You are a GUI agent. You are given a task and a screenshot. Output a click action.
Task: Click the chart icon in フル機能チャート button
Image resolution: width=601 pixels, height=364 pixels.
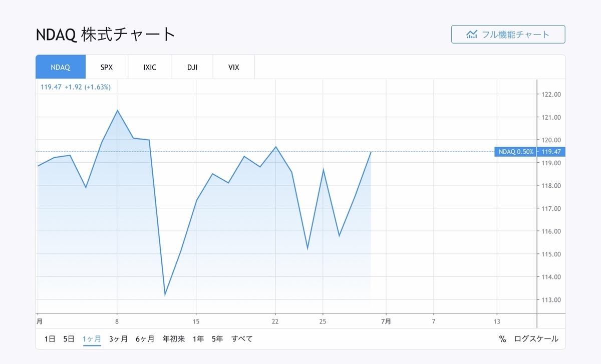tap(472, 35)
